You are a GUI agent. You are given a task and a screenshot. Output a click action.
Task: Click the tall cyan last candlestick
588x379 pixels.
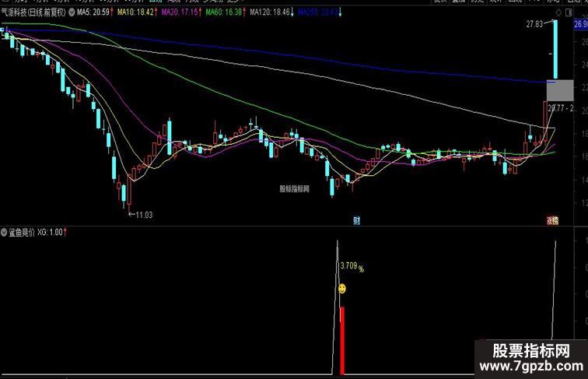pyautogui.click(x=555, y=49)
